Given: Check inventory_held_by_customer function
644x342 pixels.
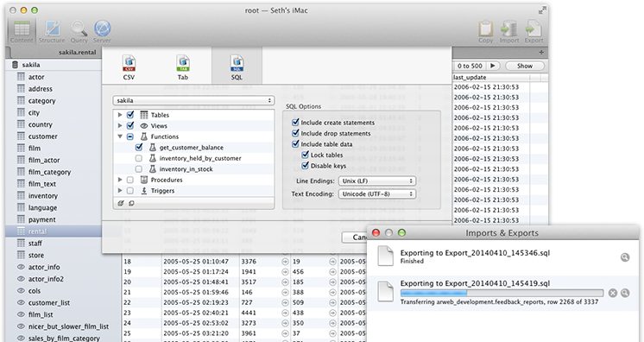Looking at the screenshot, I should tap(139, 158).
